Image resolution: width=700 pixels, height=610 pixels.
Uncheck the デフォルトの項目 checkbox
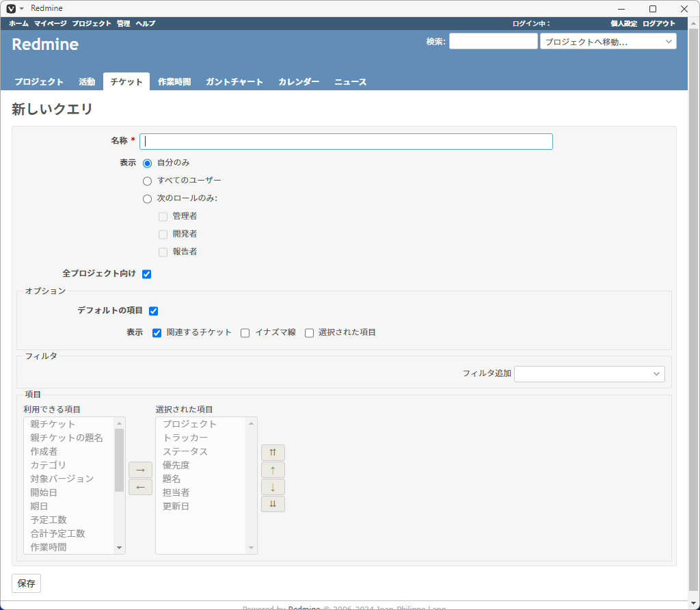(154, 310)
